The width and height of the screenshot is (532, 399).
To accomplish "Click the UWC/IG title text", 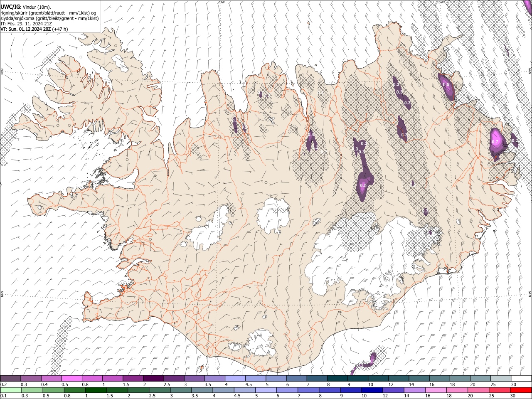I will 10,7.
